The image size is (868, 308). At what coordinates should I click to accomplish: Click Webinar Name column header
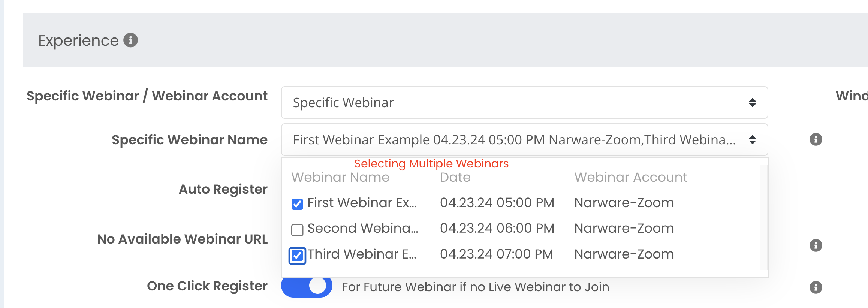click(340, 177)
